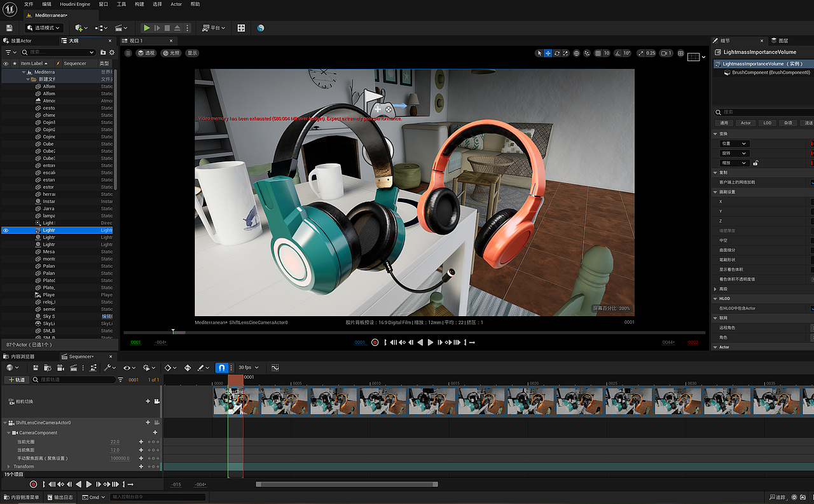Select the viewport Select (arrow) tool

point(539,53)
